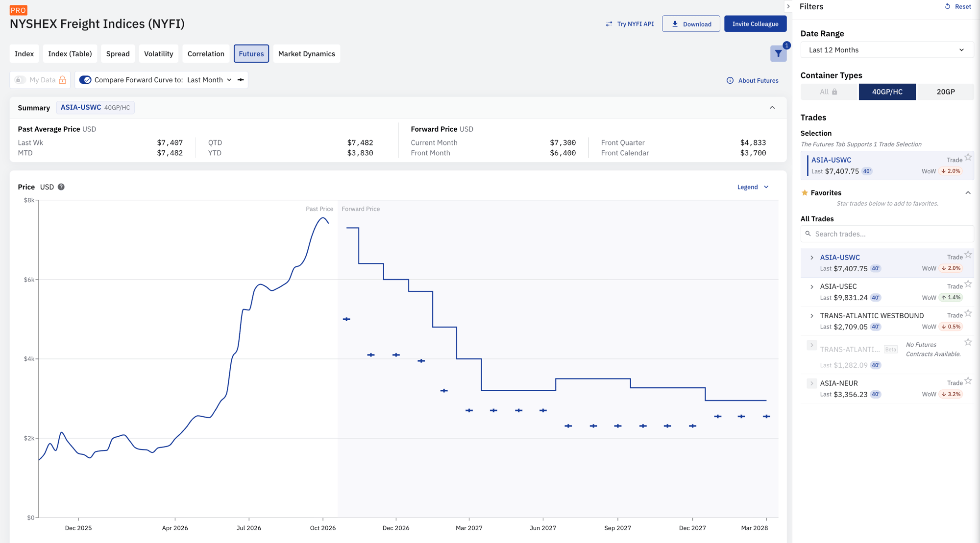This screenshot has height=543, width=980.
Task: Click the Reset filters icon
Action: [948, 6]
